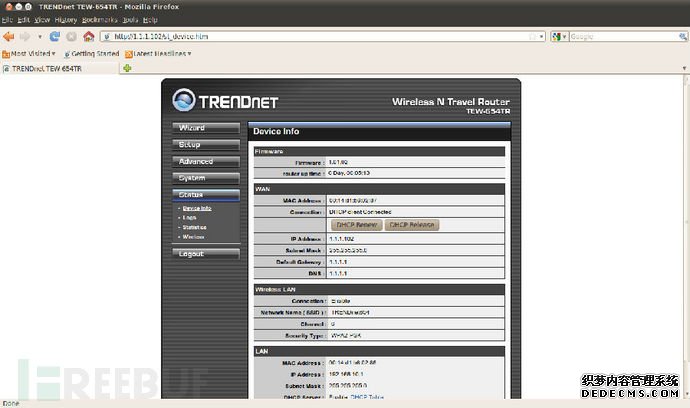Click the window close button in title bar

(x=8, y=7)
